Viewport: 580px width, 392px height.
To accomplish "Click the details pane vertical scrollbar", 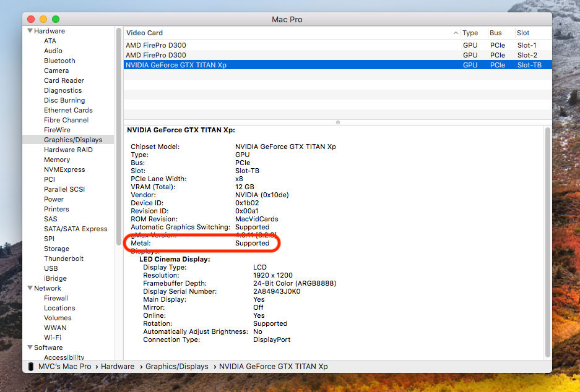I will (x=547, y=242).
